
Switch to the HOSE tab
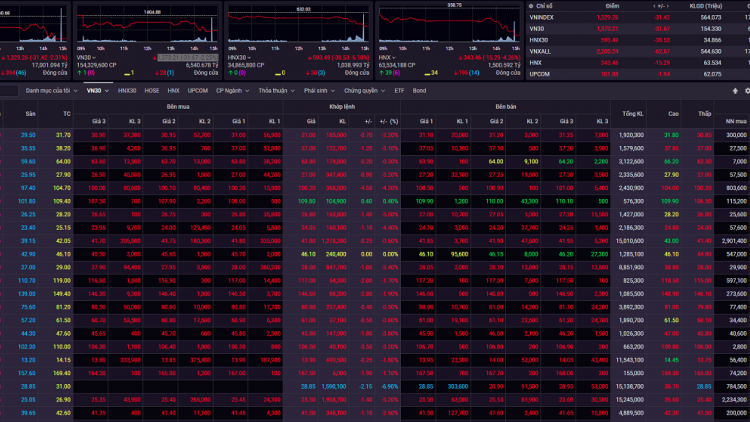point(152,90)
